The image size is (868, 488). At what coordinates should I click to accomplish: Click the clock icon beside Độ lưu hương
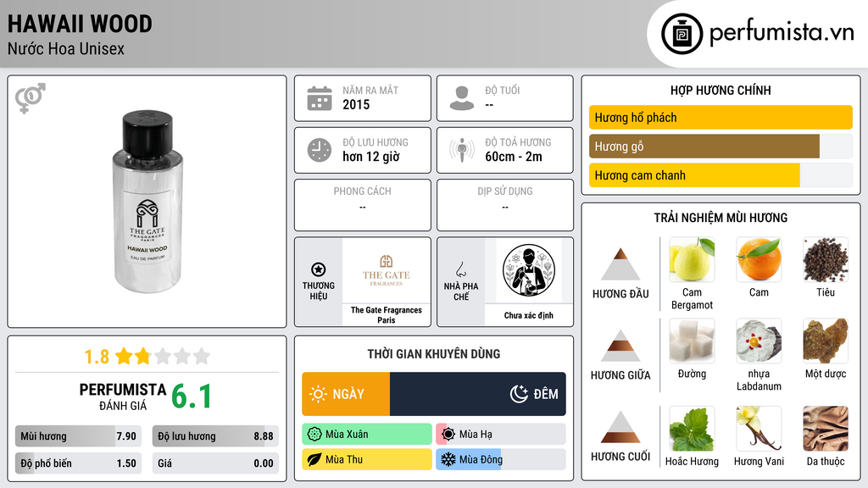point(320,150)
